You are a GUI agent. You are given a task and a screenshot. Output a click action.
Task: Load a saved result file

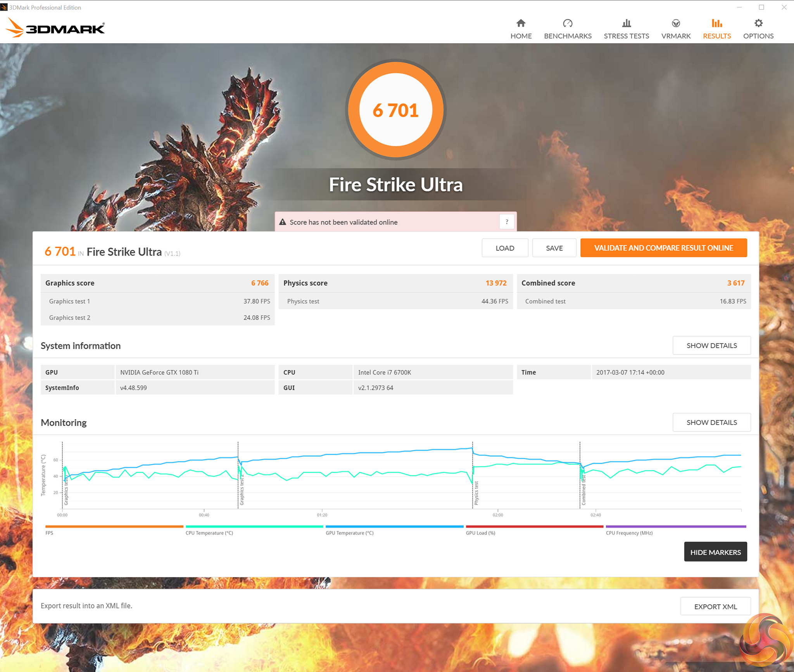[504, 248]
